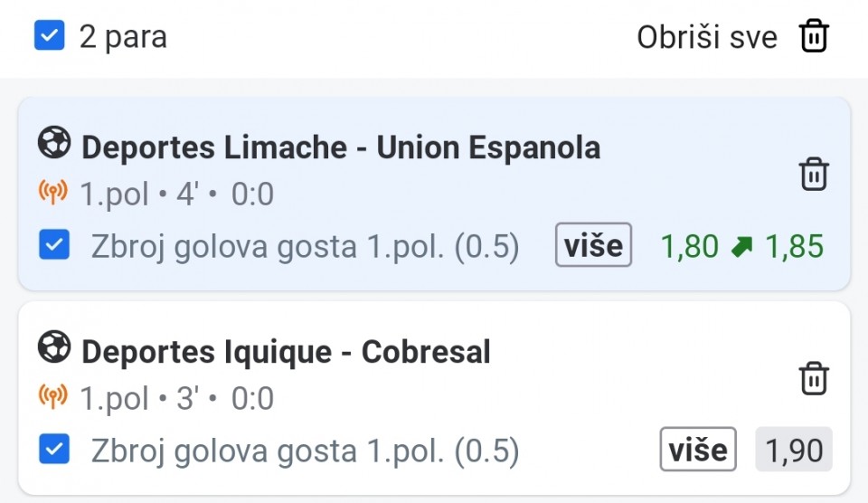The width and height of the screenshot is (868, 503).
Task: Toggle the '2 para' select-all checkbox
Action: point(50,37)
